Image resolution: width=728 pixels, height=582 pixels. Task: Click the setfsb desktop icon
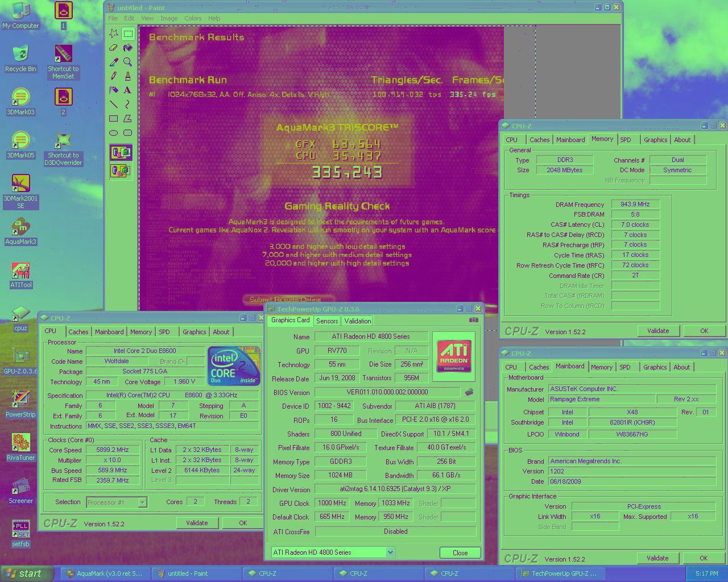[x=20, y=534]
